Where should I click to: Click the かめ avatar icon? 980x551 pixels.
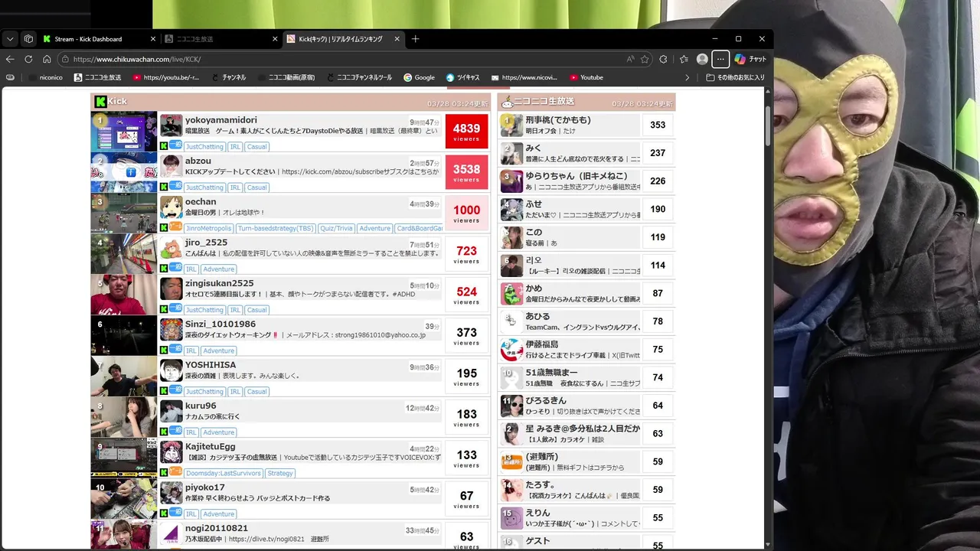tap(512, 294)
